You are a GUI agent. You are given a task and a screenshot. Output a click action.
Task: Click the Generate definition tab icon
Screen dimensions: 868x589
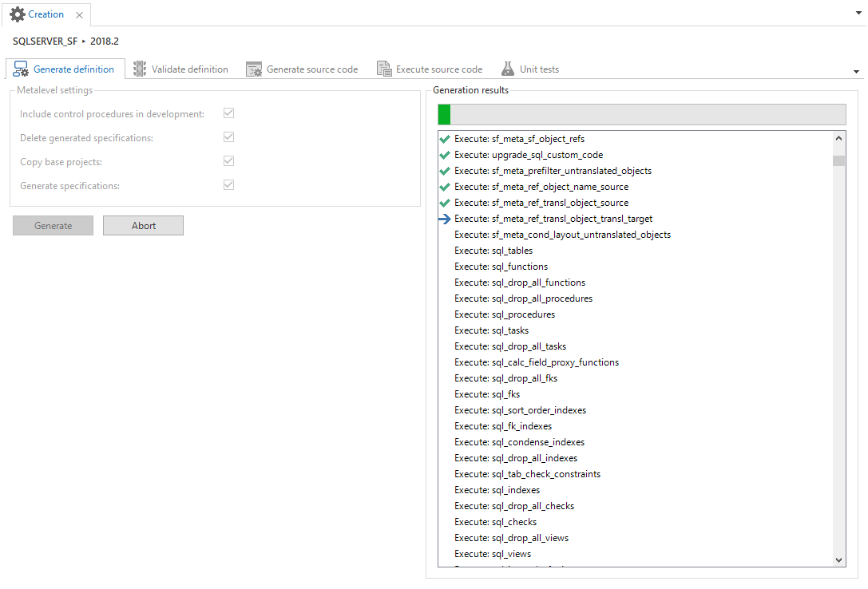tap(21, 69)
